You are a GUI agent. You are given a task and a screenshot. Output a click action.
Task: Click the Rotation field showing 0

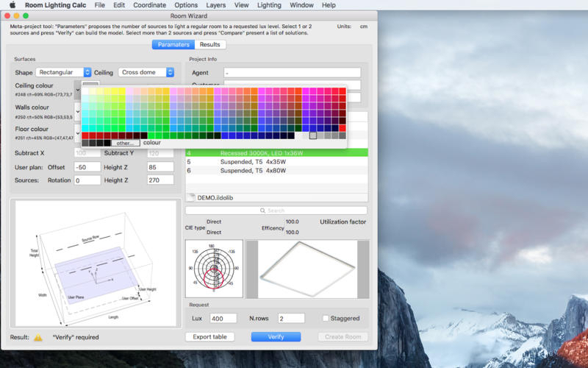[87, 180]
